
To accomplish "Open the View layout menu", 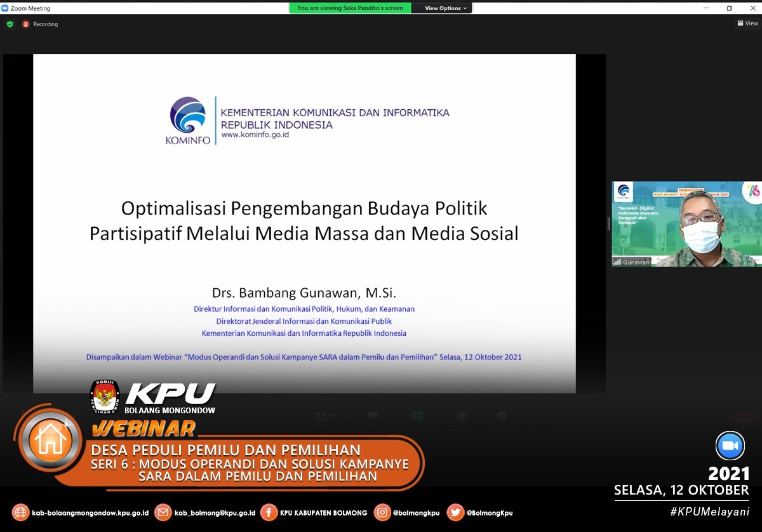I will point(747,23).
